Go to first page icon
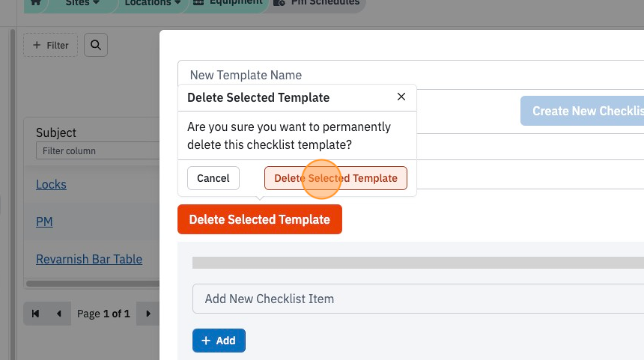 35,314
